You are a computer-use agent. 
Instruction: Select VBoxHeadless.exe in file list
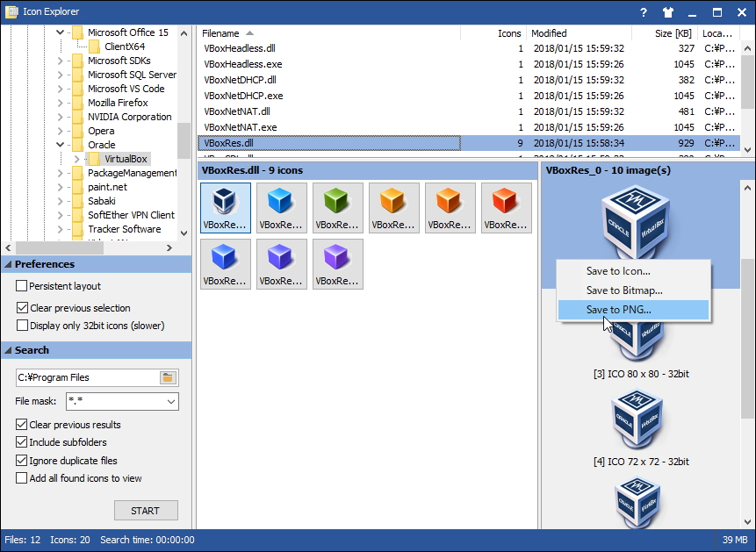pyautogui.click(x=469, y=64)
